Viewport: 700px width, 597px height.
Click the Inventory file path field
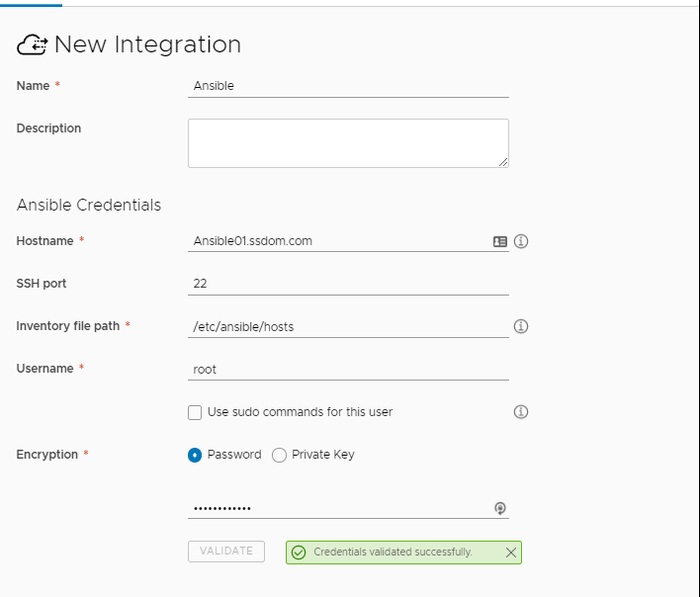348,326
